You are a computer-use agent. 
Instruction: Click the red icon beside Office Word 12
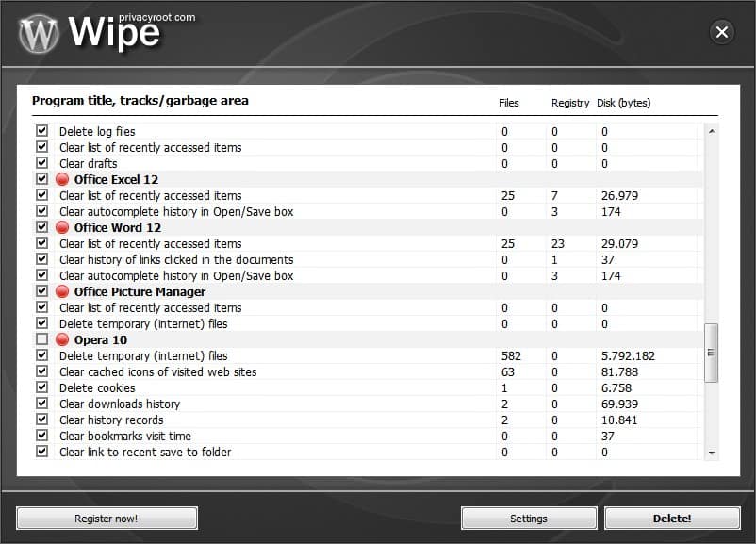click(x=62, y=227)
